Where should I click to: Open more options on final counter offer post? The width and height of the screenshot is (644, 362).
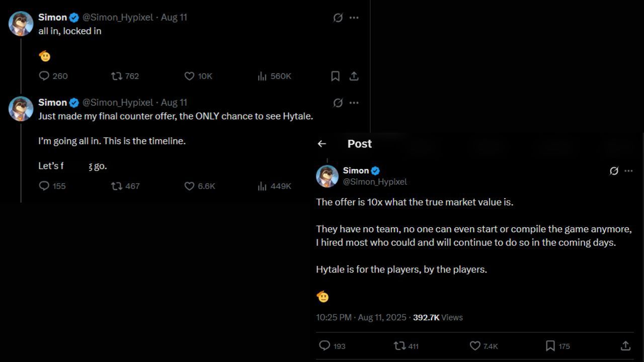tap(354, 103)
